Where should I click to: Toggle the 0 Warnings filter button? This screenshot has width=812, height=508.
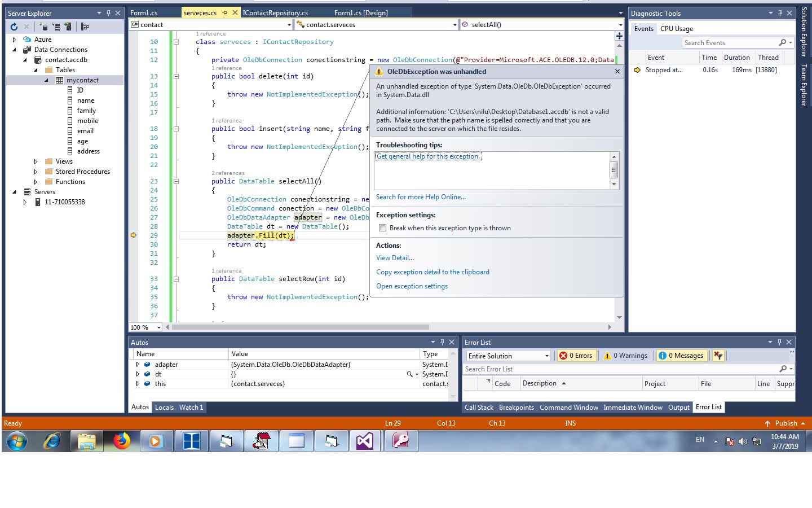pyautogui.click(x=625, y=356)
